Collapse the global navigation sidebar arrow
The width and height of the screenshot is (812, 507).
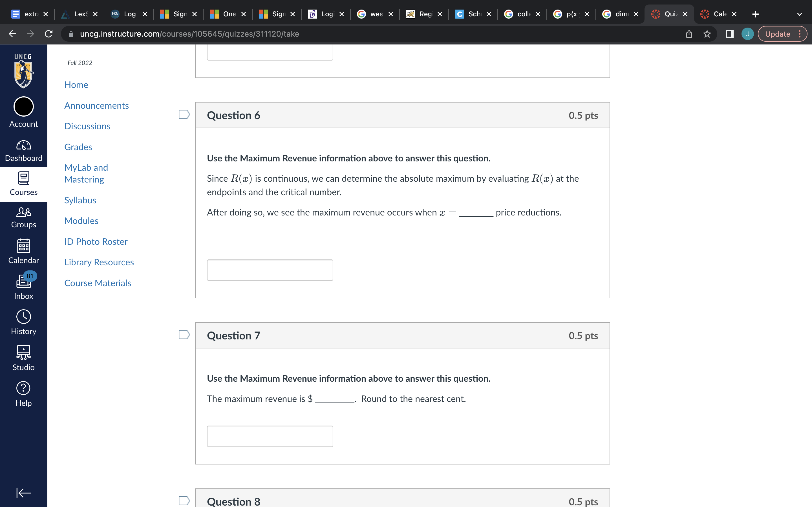point(23,493)
